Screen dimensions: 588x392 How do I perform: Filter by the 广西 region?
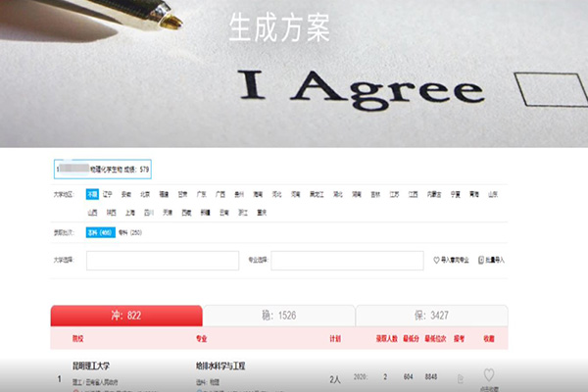point(220,194)
